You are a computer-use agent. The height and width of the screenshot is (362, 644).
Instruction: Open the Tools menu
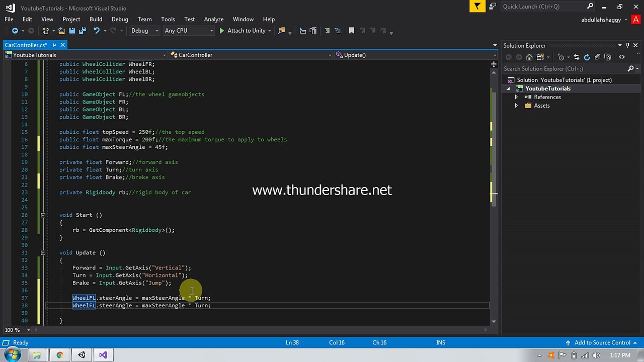coord(168,19)
